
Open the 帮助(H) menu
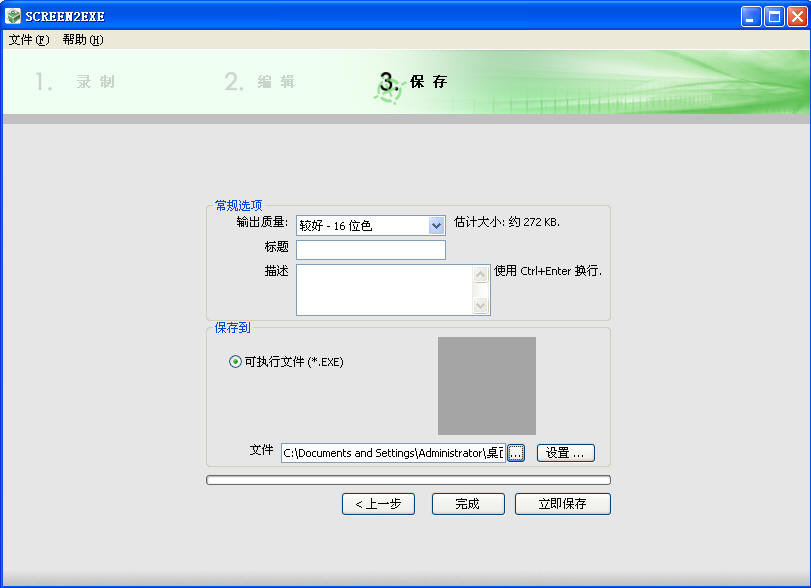83,40
